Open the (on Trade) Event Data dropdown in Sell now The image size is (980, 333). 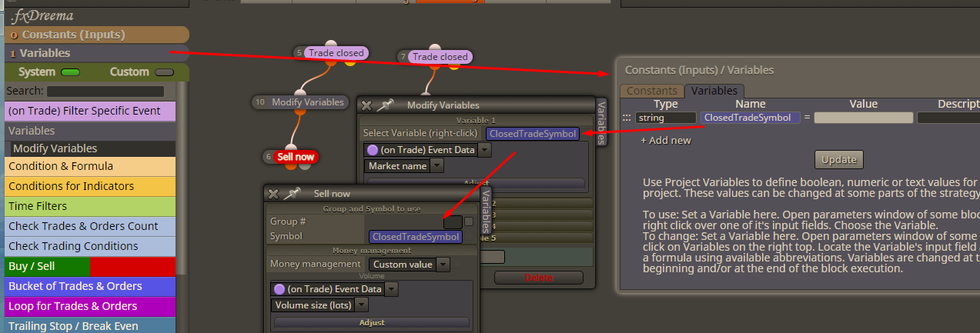click(391, 289)
